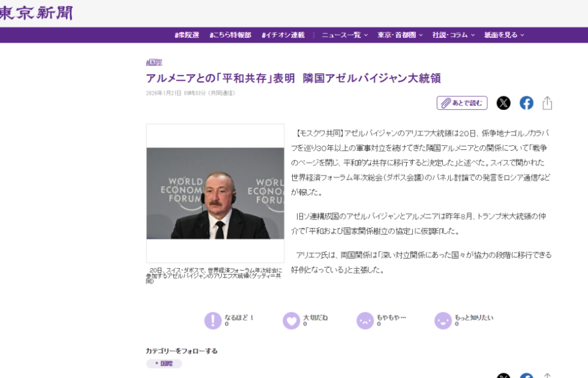Go to the #イチオシ連載 nav item
The height and width of the screenshot is (378, 588).
pyautogui.click(x=283, y=35)
